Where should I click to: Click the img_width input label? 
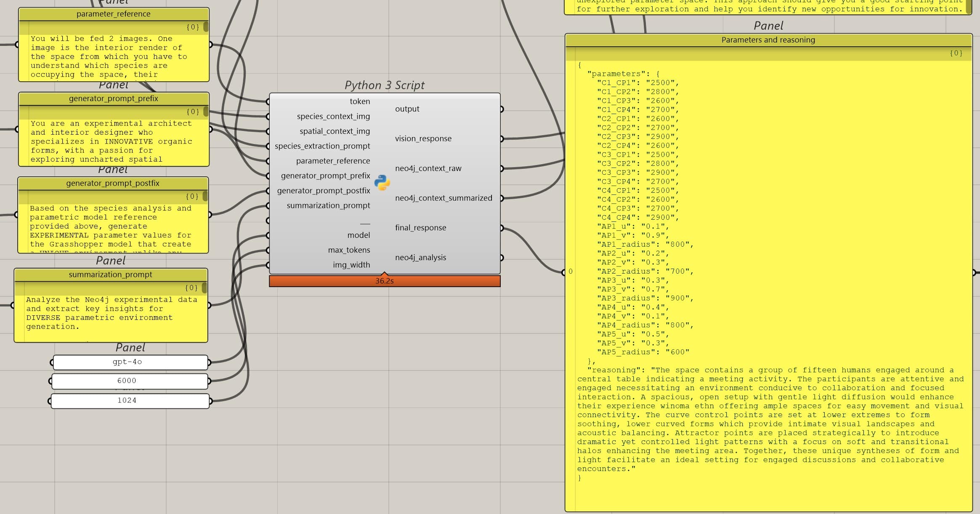click(x=351, y=265)
